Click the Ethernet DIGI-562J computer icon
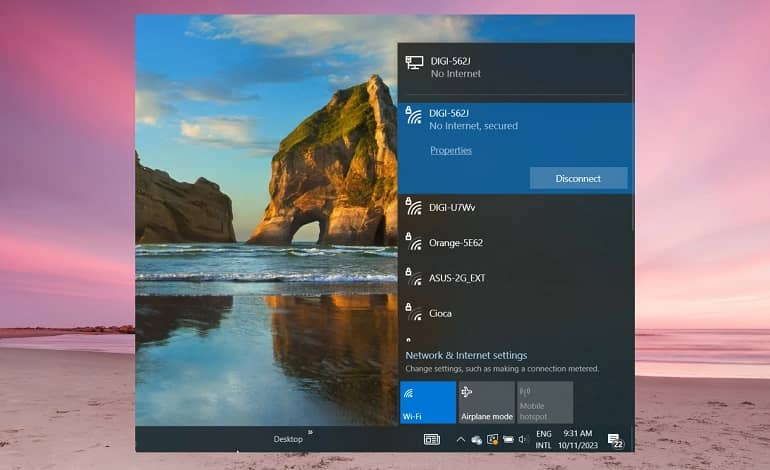This screenshot has width=770, height=470. click(414, 62)
